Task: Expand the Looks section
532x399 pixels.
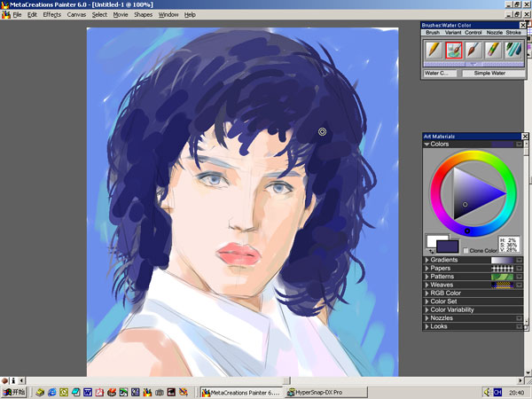Action: point(426,326)
